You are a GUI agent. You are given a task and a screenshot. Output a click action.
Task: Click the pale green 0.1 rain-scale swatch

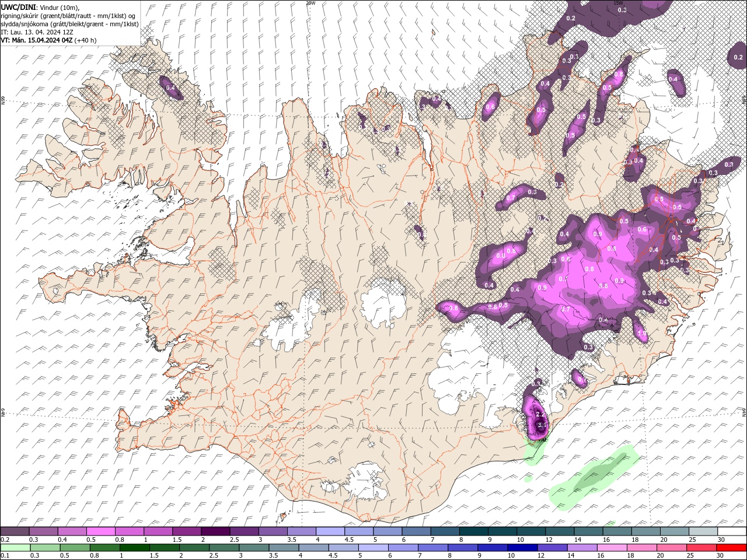15,548
